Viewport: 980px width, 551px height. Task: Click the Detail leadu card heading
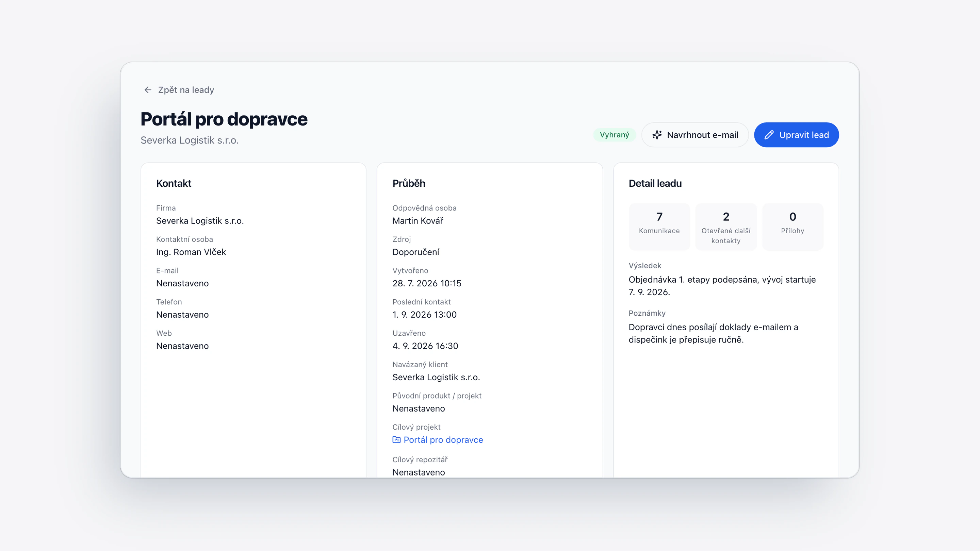tap(655, 183)
